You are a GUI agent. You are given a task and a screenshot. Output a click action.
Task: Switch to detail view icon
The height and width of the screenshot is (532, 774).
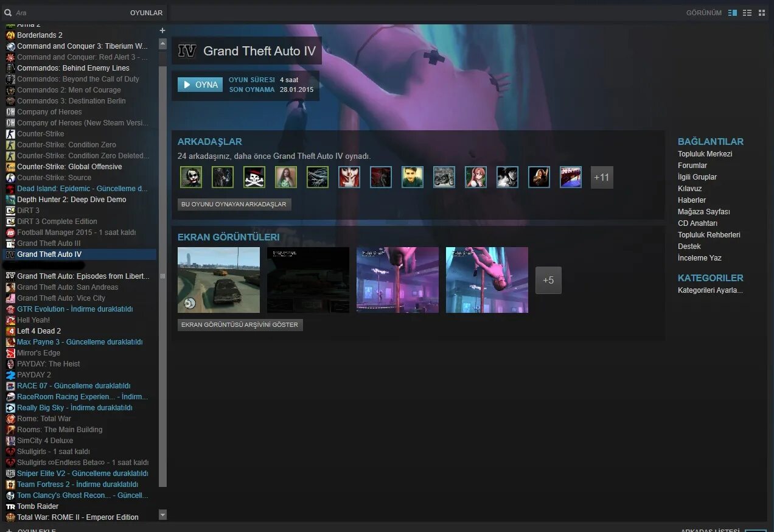click(733, 13)
